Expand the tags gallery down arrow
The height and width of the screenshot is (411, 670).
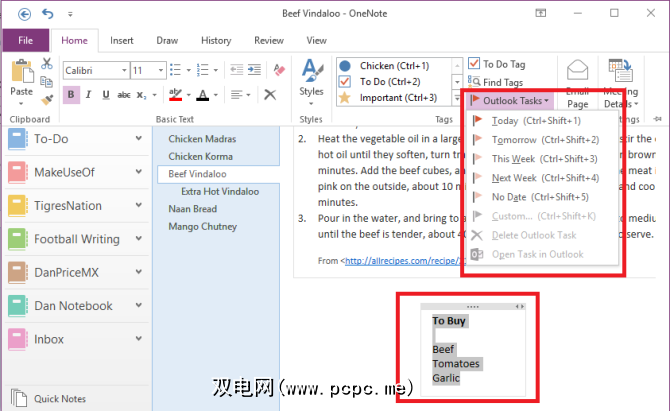457,82
